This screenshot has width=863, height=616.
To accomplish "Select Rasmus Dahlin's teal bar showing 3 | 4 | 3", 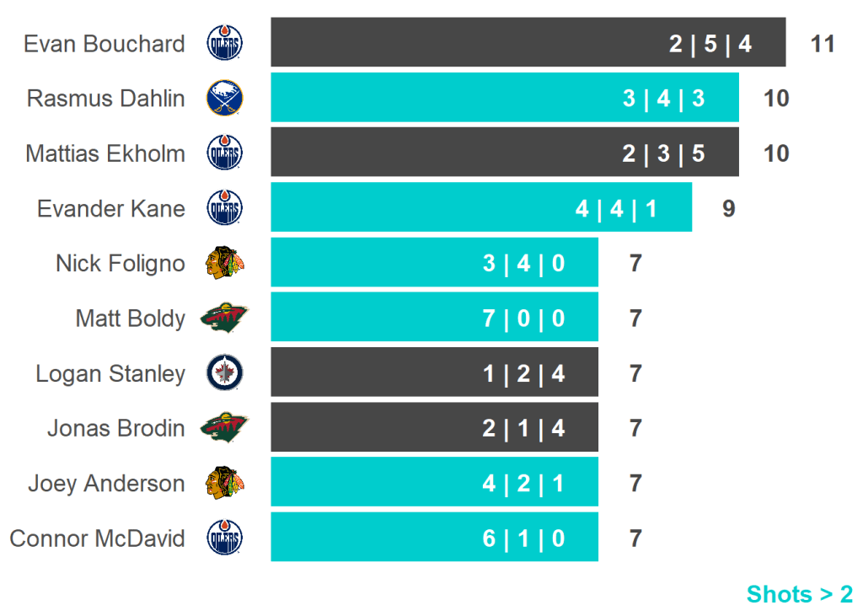I will [504, 98].
